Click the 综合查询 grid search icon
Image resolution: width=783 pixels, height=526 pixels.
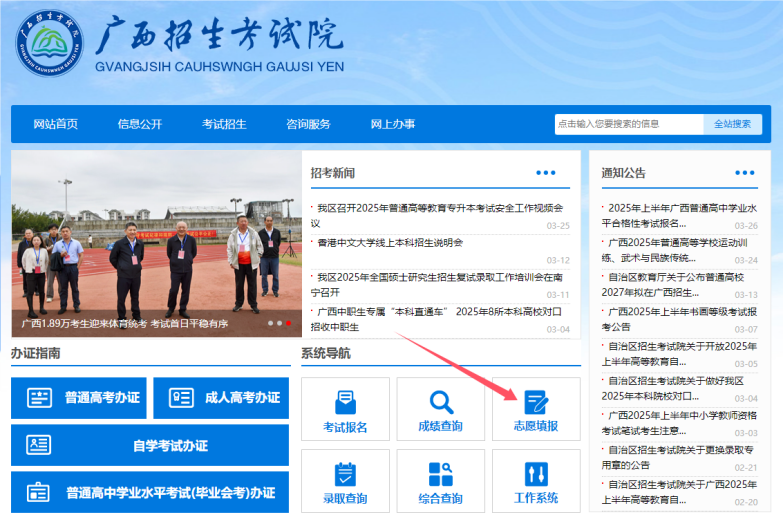pyautogui.click(x=441, y=474)
